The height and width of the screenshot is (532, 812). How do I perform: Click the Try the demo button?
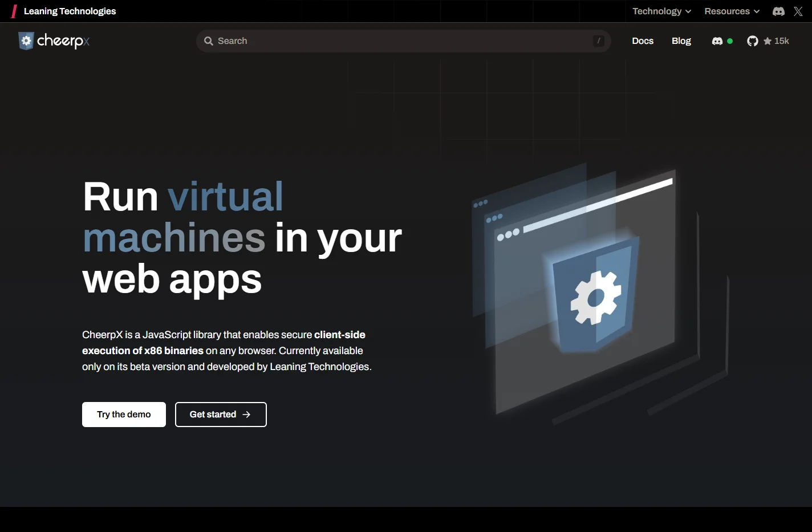[x=124, y=415]
